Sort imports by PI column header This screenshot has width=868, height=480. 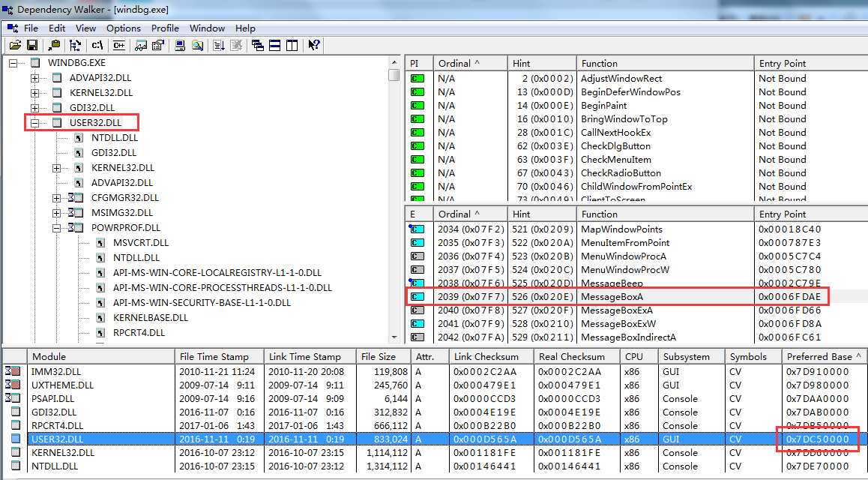tap(419, 63)
